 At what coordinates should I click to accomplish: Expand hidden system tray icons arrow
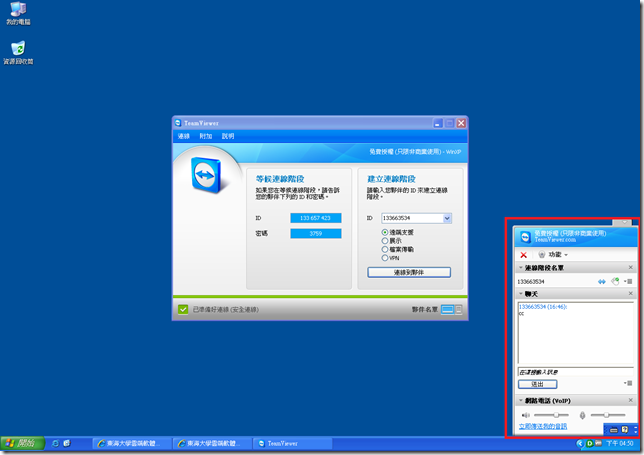(580, 444)
